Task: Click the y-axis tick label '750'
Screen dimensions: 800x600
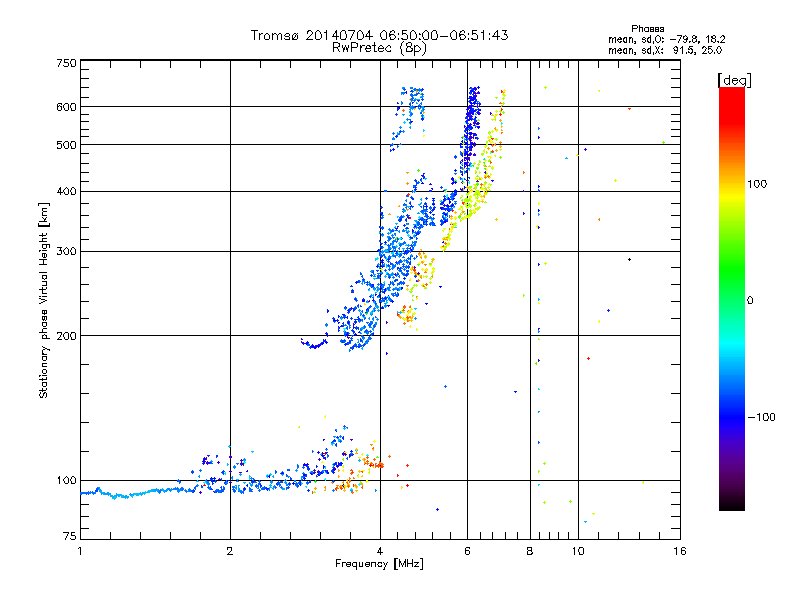Action: click(x=66, y=63)
